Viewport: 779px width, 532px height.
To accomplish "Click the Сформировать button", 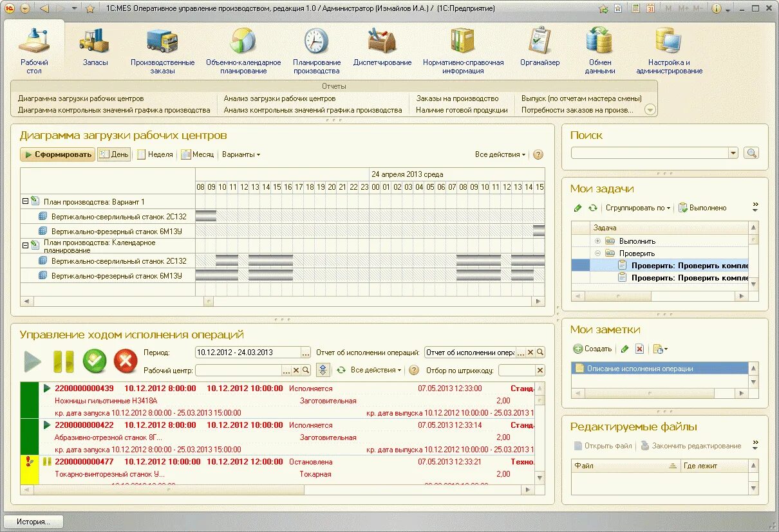I will pyautogui.click(x=57, y=154).
